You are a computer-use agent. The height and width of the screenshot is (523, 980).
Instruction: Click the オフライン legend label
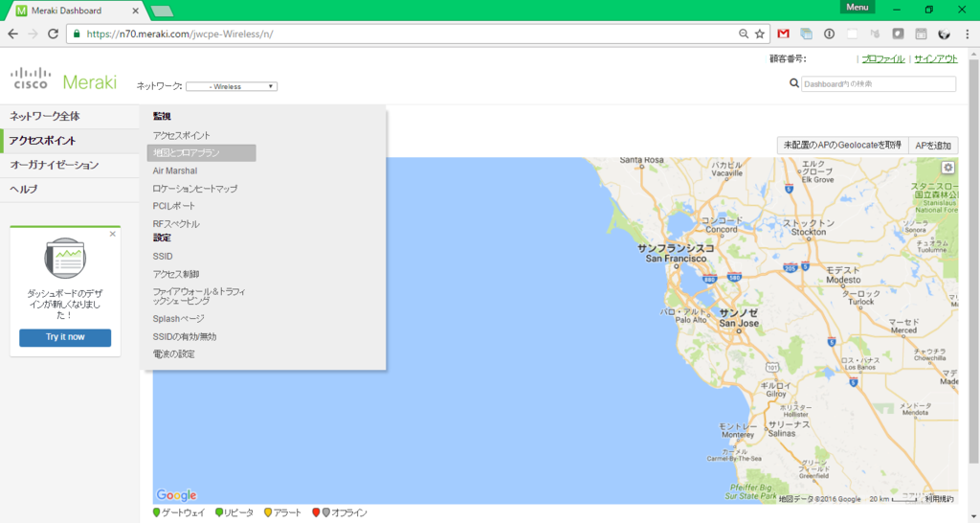pyautogui.click(x=348, y=513)
